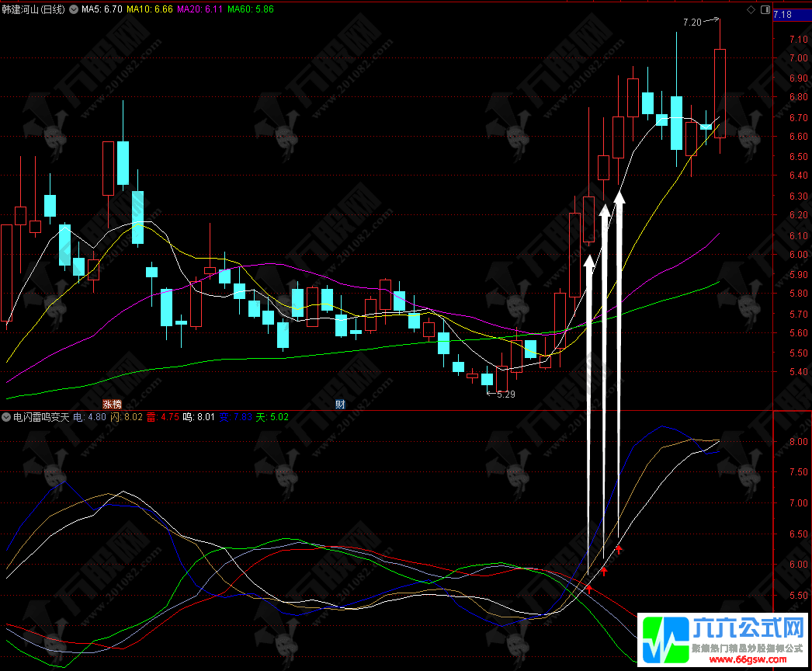
Task: Click the 7.00 price axis label
Action: point(798,58)
